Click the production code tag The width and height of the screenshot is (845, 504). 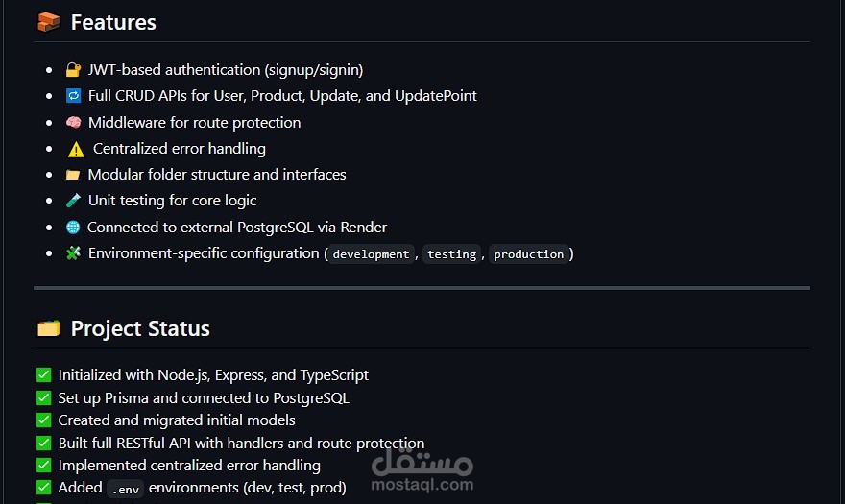coord(529,253)
